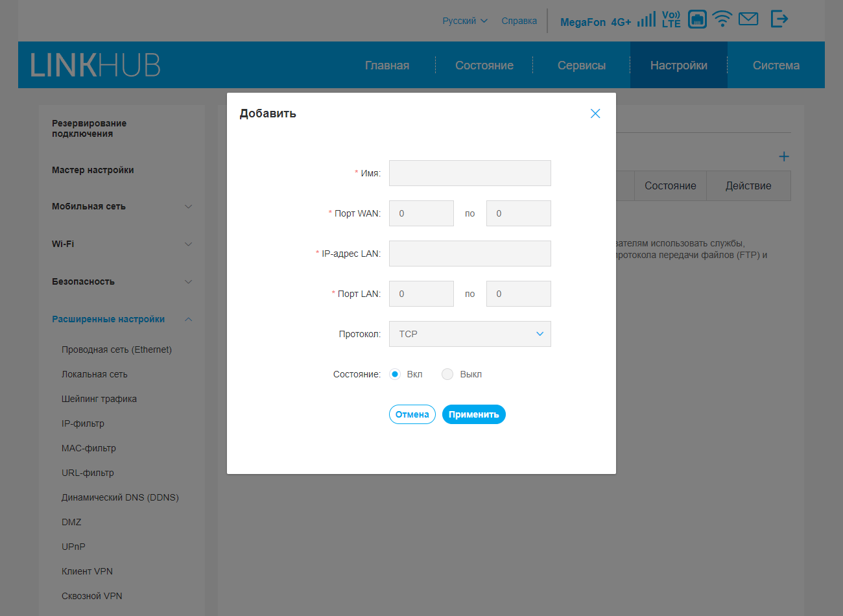
Task: Select the Выкл radio button
Action: 447,374
